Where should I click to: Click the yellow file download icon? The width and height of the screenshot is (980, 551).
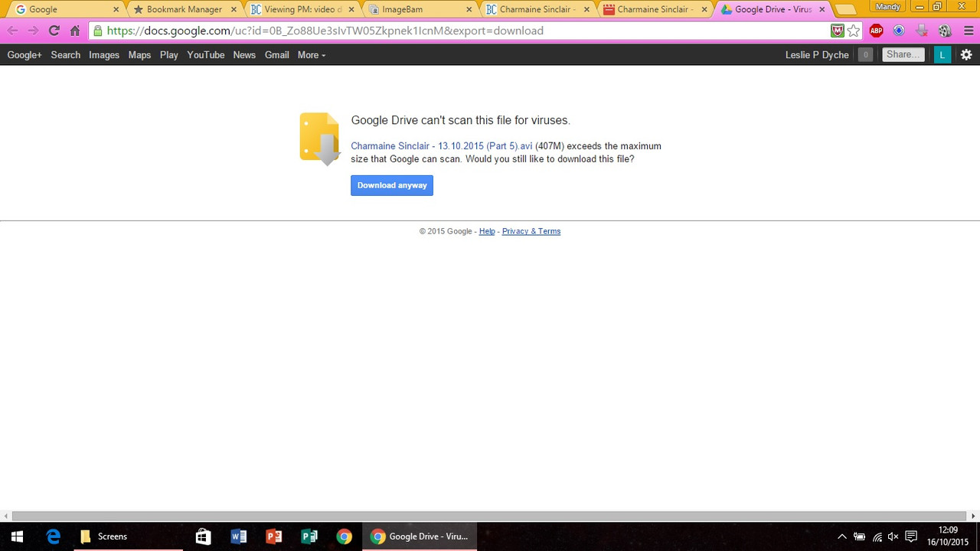[x=319, y=139]
